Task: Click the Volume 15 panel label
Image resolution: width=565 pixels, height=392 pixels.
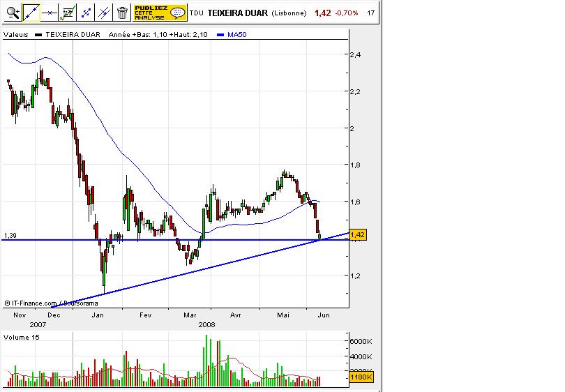Action: (x=21, y=337)
